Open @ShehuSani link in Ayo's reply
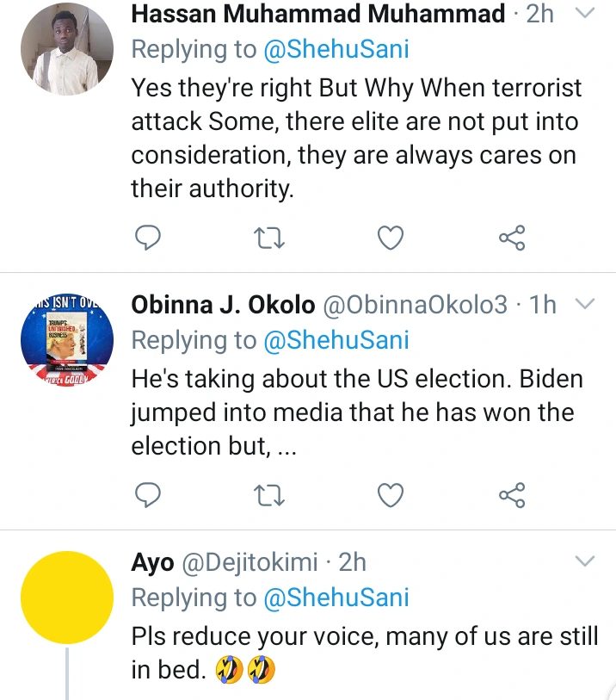The height and width of the screenshot is (700, 616). pos(337,598)
